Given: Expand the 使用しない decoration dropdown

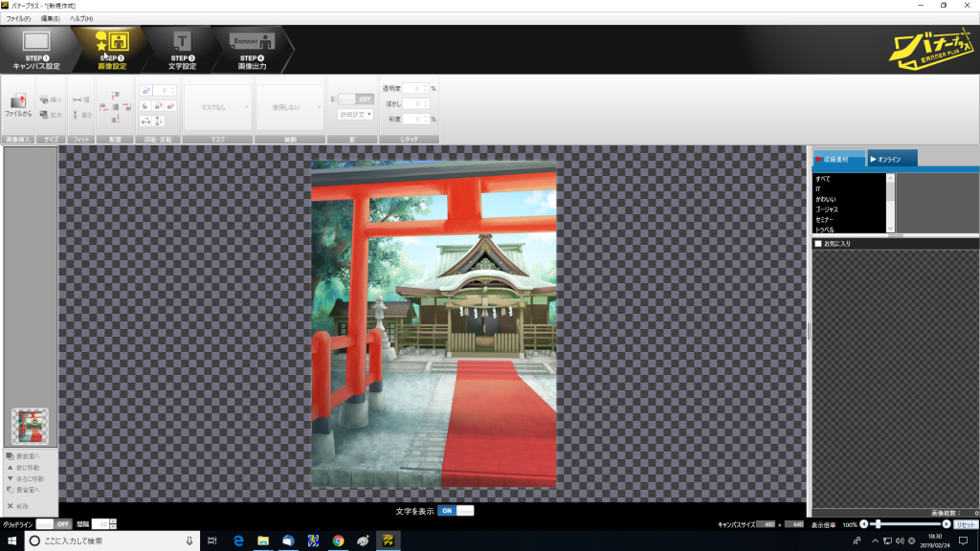Looking at the screenshot, I should (x=290, y=109).
